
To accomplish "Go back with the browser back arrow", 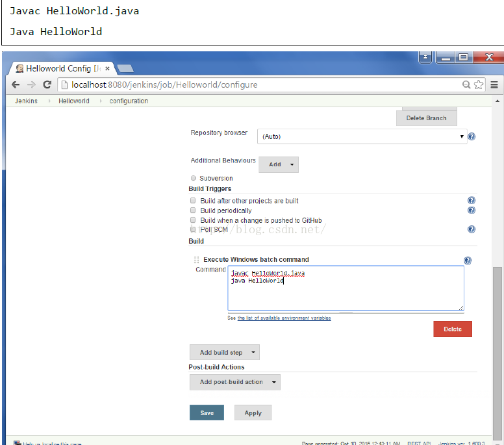I will (16, 85).
